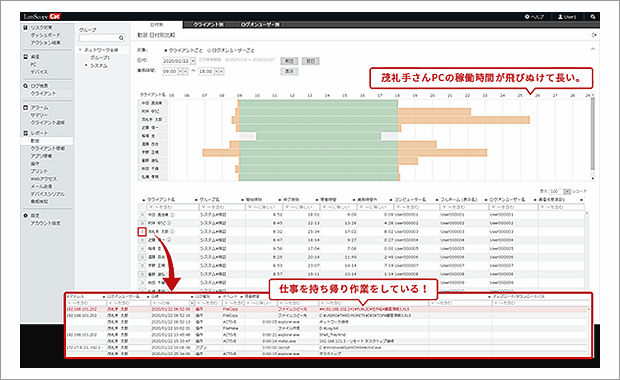This screenshot has width=620, height=380.
Task: Open クライアント通知 in sidebar
Action: [48, 123]
